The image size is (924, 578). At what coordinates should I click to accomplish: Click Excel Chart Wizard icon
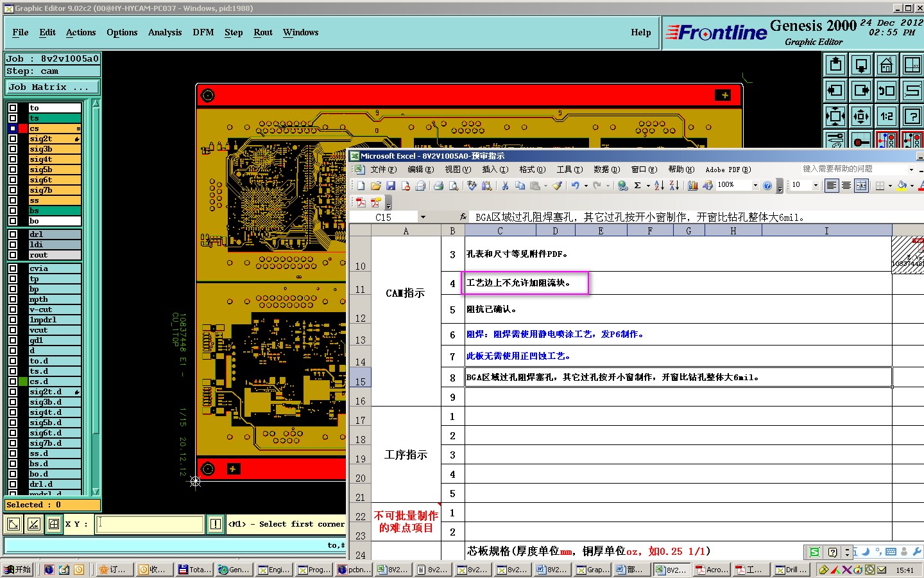(x=692, y=186)
